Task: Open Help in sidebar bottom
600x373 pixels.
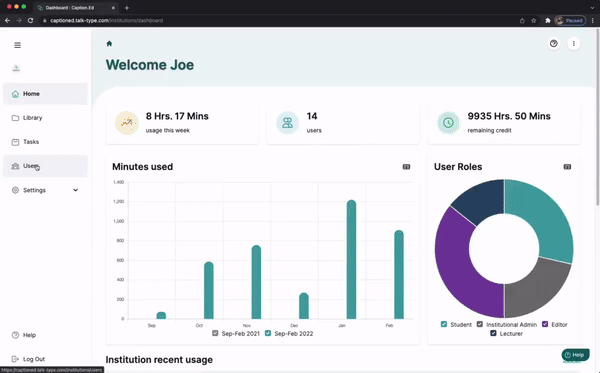Action: (x=24, y=335)
